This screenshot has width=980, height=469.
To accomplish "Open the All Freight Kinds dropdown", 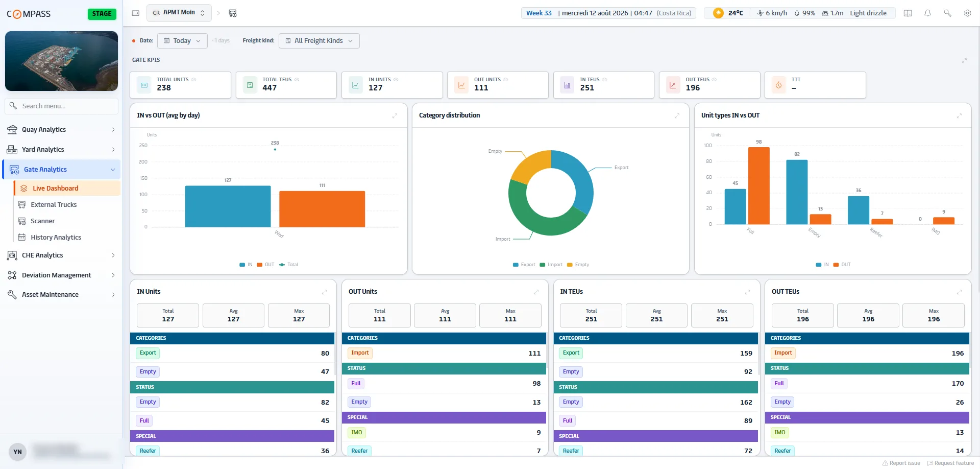I will 319,41.
